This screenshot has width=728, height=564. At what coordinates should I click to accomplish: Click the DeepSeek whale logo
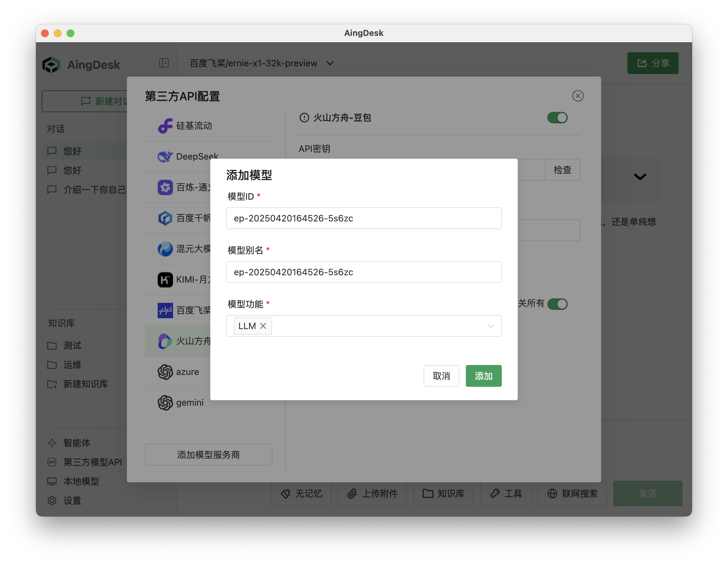(165, 156)
